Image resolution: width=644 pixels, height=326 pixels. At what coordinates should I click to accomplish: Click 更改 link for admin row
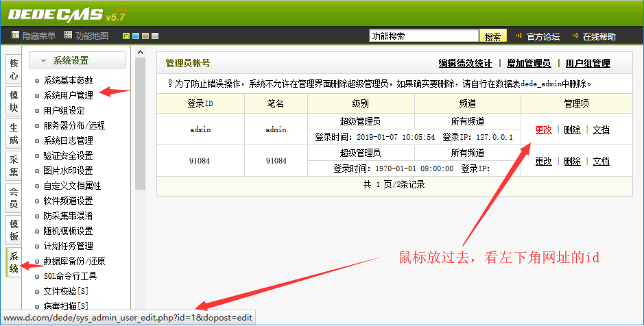tap(543, 129)
